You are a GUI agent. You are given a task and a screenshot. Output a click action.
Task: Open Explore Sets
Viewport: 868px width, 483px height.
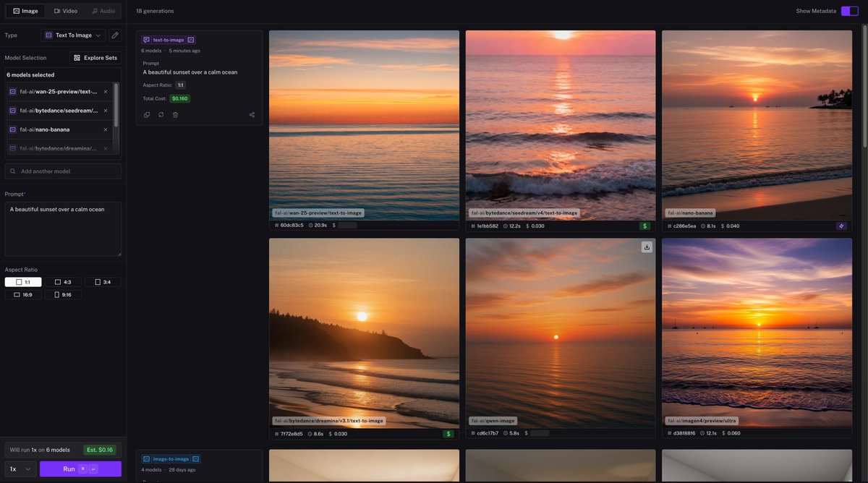[95, 58]
